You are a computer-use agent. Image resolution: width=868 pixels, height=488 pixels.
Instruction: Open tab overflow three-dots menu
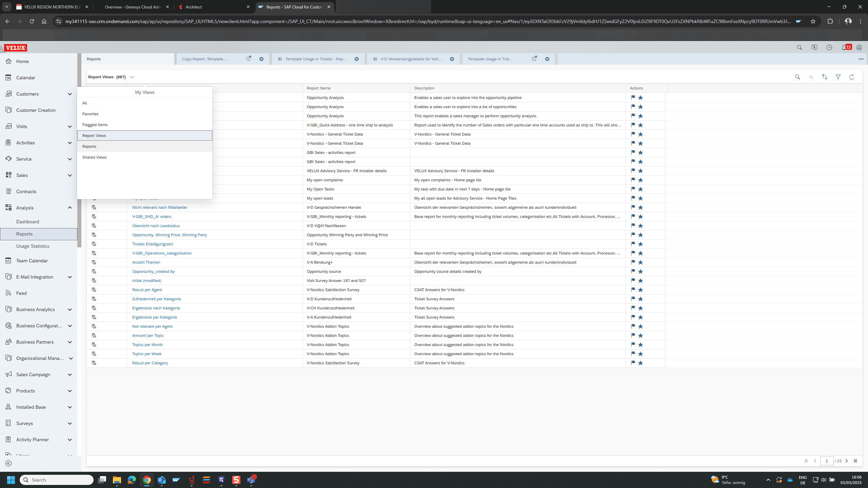pos(861,59)
